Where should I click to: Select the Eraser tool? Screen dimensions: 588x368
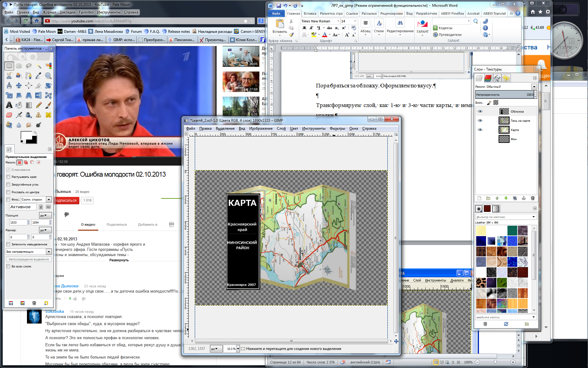coord(9,115)
